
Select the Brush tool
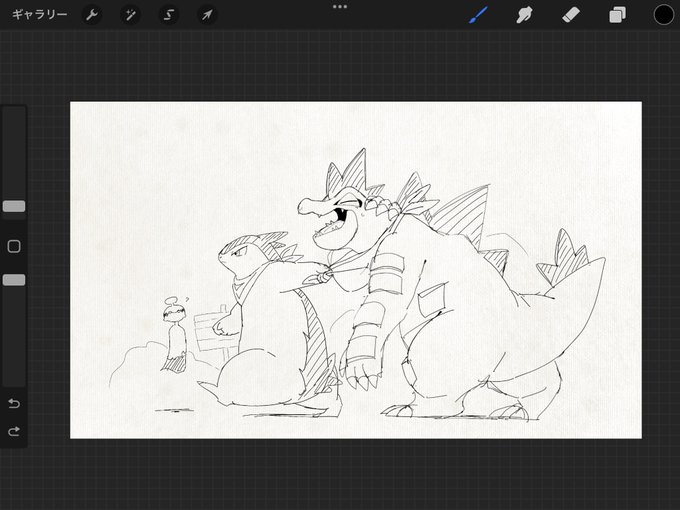[x=478, y=15]
